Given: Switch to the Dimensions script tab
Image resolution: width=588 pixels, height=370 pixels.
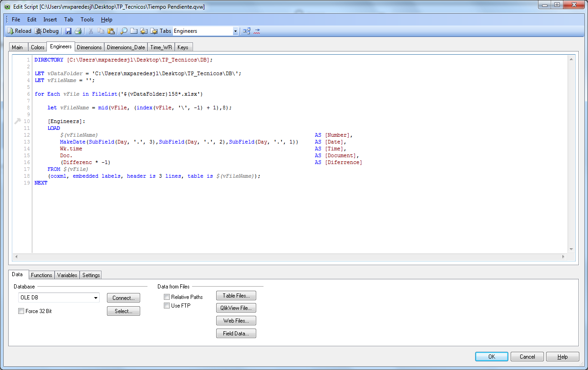Looking at the screenshot, I should point(89,47).
